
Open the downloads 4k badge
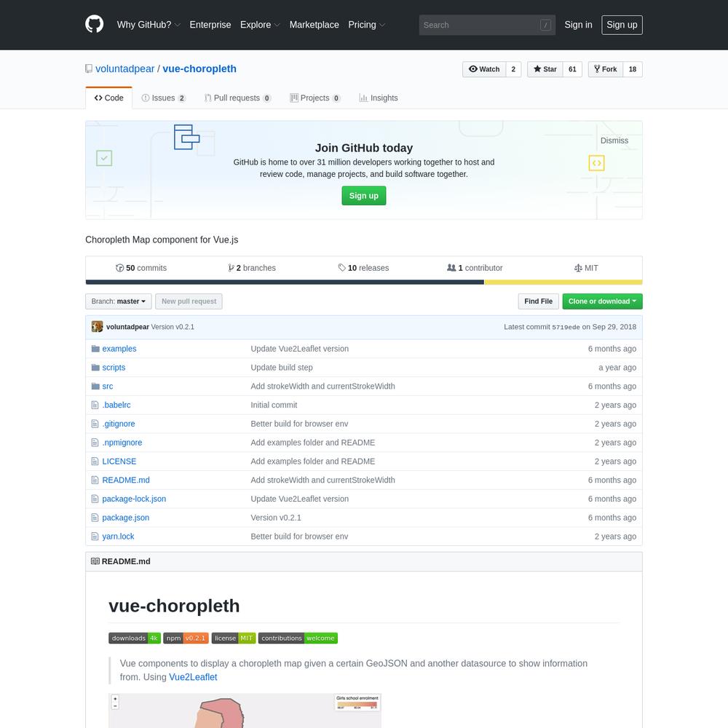(135, 638)
